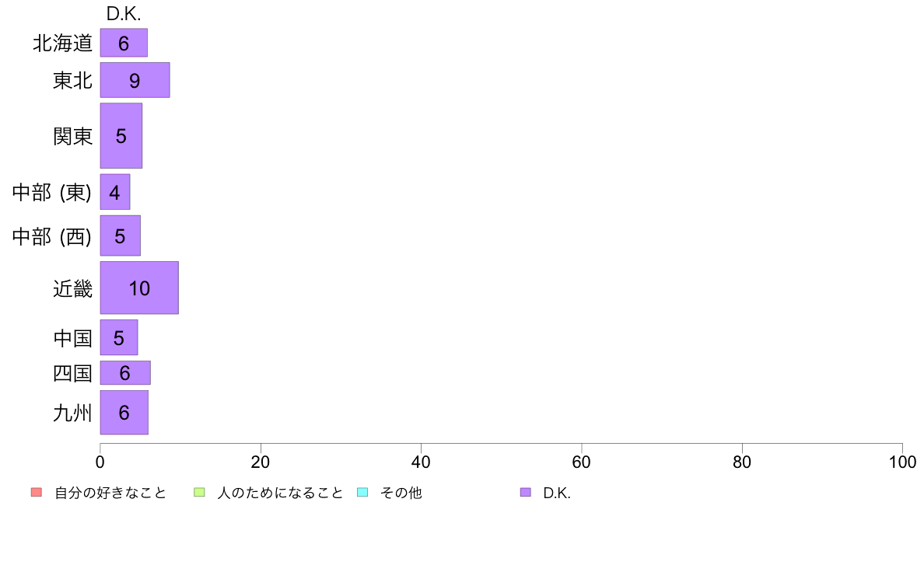Click the 自分の好きなこと legend text

pos(110,493)
